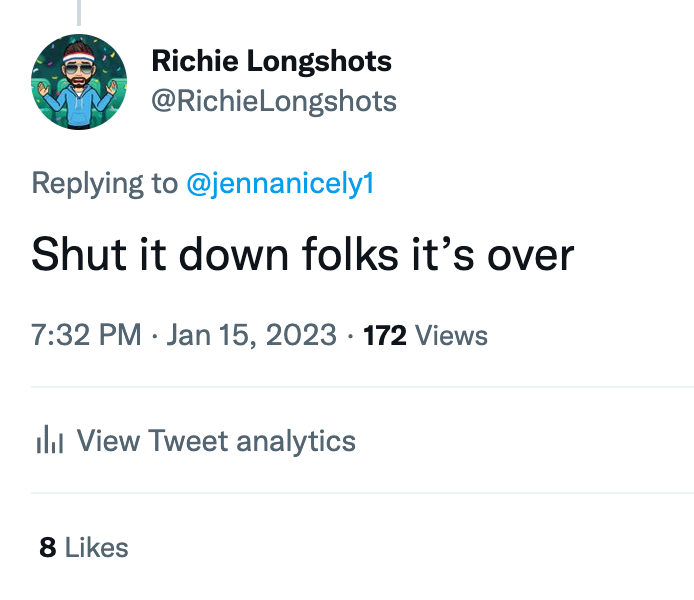
Task: Click the word 'Likes'
Action: tap(97, 547)
